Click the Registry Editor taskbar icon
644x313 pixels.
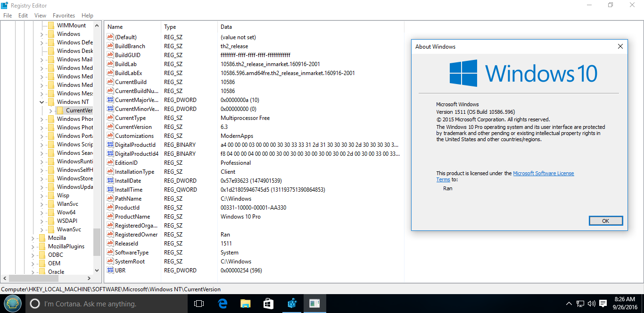(291, 304)
